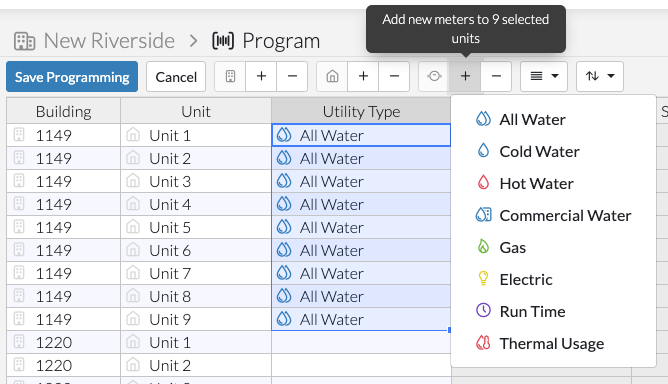
Task: Click the New Riverside property icon
Action: click(x=24, y=41)
